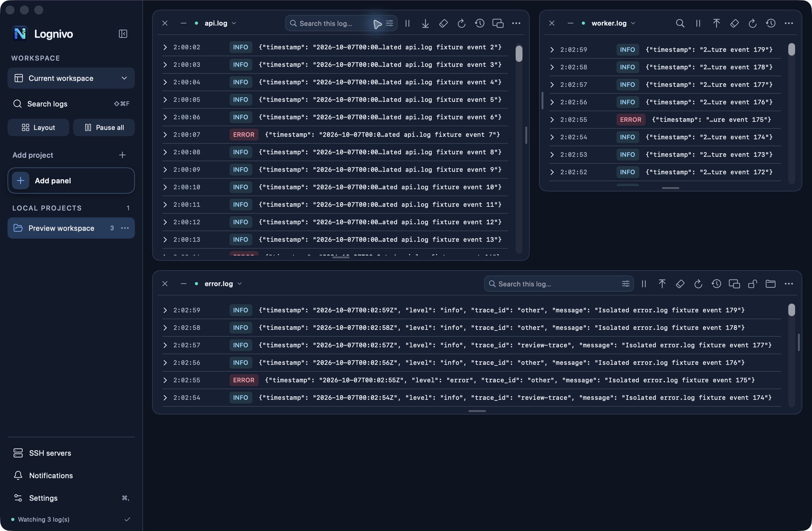The height and width of the screenshot is (531, 812).
Task: Open the api.log file name dropdown
Action: tap(220, 23)
